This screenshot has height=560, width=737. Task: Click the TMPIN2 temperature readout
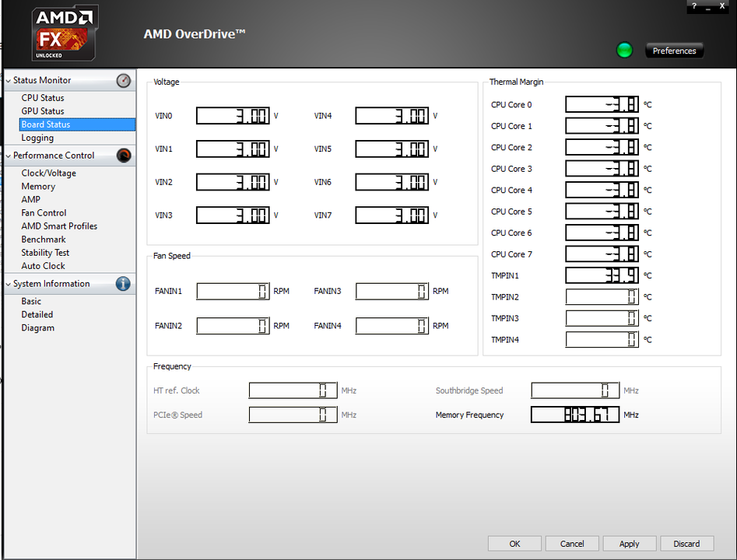[602, 297]
